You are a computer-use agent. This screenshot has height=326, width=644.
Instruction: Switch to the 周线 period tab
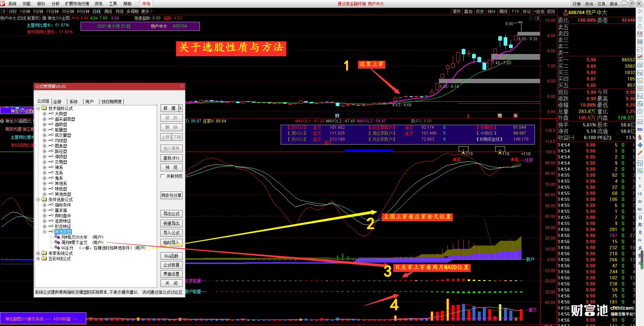pos(108,11)
